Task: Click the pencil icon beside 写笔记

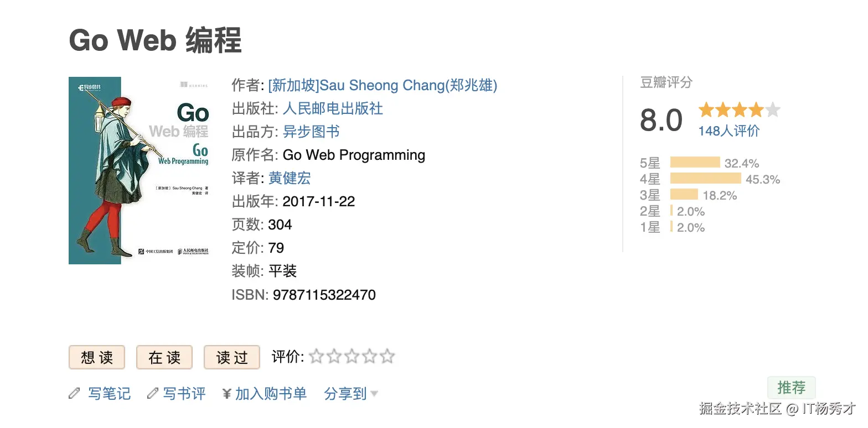Action: click(x=75, y=393)
